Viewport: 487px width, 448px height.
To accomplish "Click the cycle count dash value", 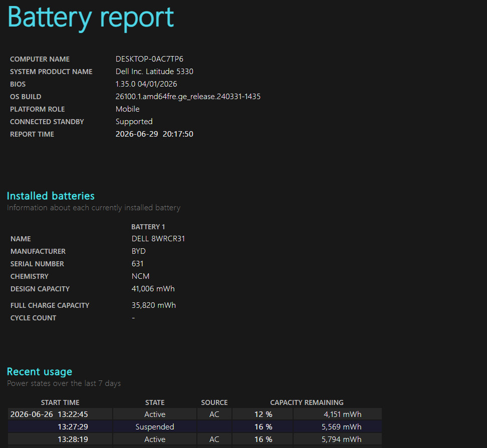I will (133, 318).
